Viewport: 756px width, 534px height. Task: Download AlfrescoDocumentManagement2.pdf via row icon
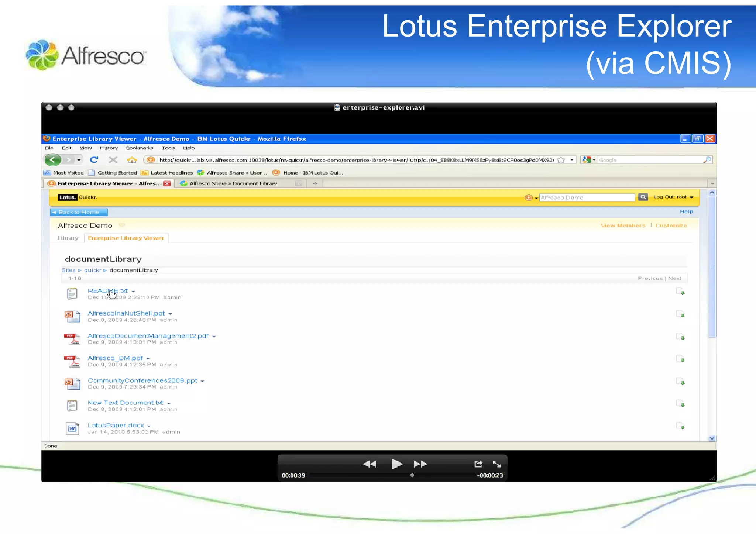pyautogui.click(x=680, y=337)
